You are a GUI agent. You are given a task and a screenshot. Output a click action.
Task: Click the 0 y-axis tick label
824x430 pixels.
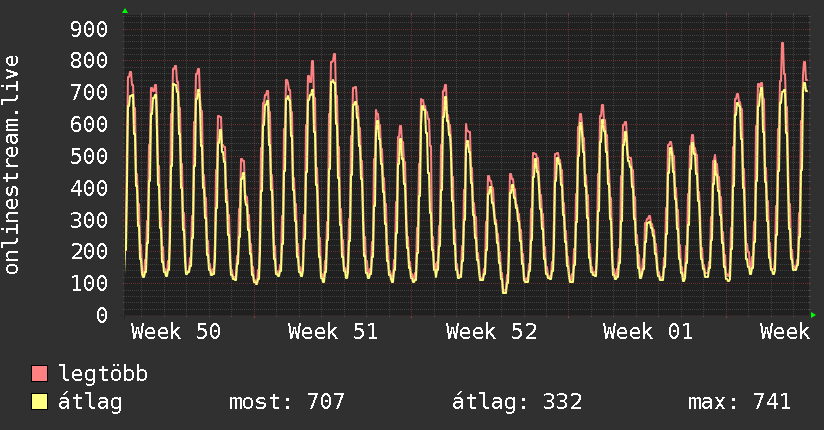(x=100, y=315)
